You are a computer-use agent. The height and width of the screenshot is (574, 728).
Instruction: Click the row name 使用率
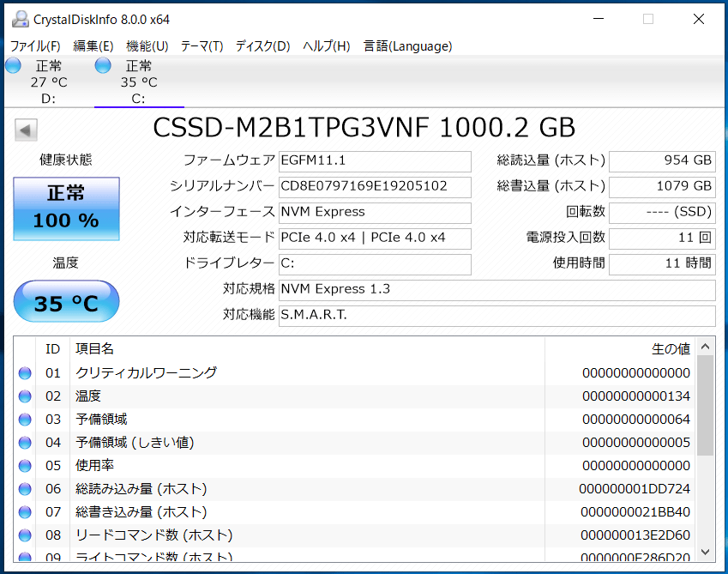tap(94, 466)
